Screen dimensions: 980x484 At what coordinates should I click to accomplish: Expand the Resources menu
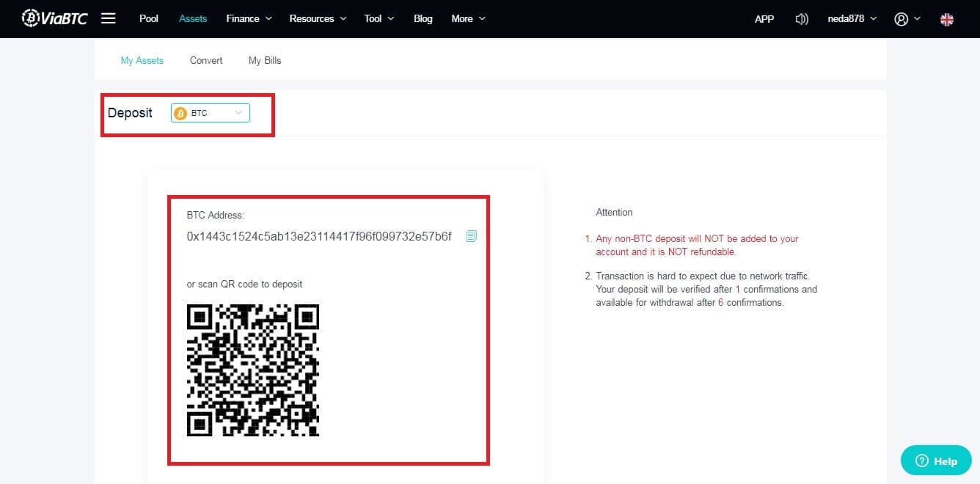click(318, 19)
